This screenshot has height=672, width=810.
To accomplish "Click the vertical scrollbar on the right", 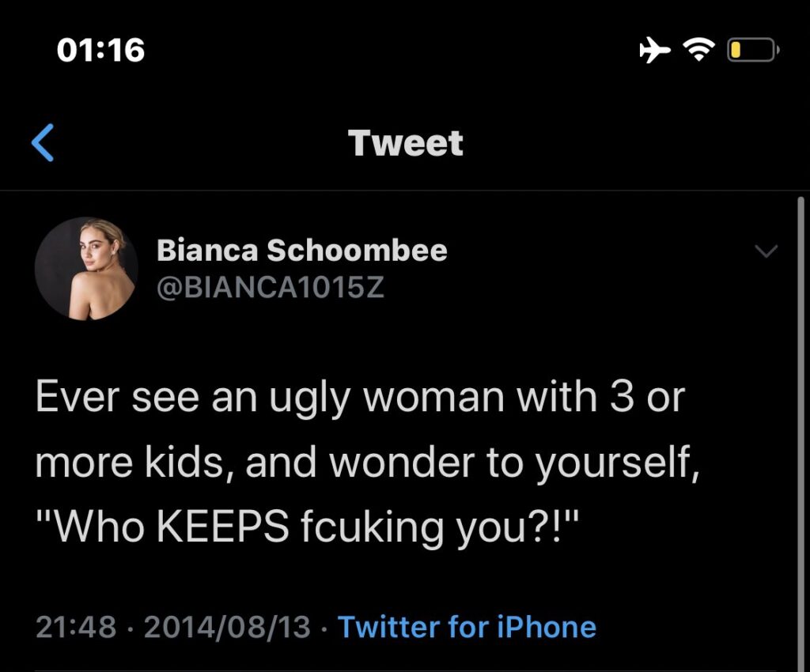I will click(x=801, y=427).
